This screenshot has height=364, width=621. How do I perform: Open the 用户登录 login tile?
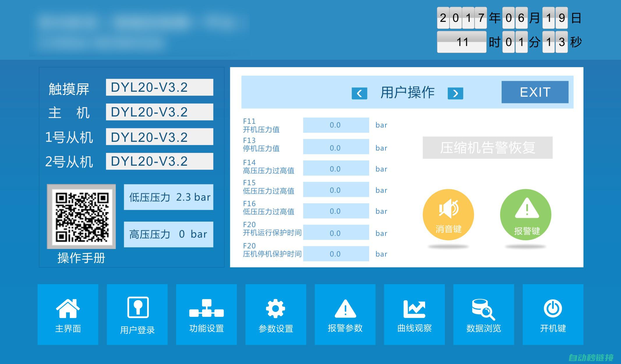coord(137,314)
